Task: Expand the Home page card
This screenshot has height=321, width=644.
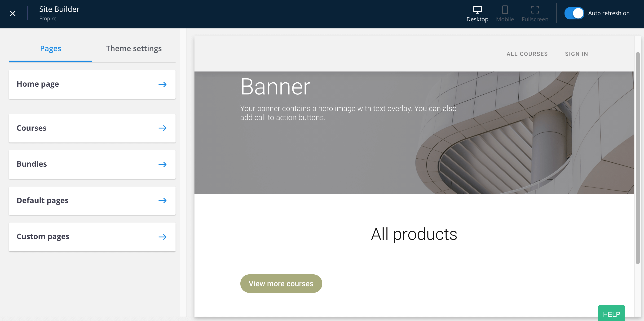Action: tap(92, 84)
